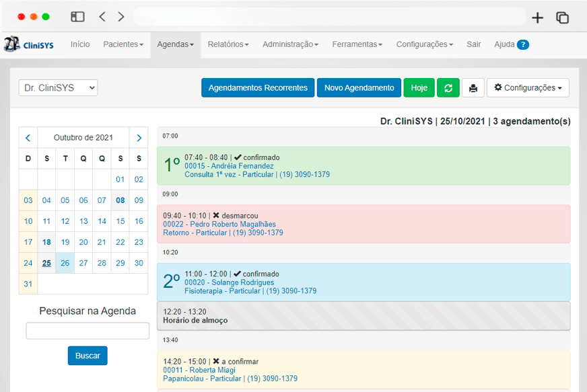This screenshot has height=392, width=587.
Task: Click the green Hoje button
Action: click(x=419, y=88)
